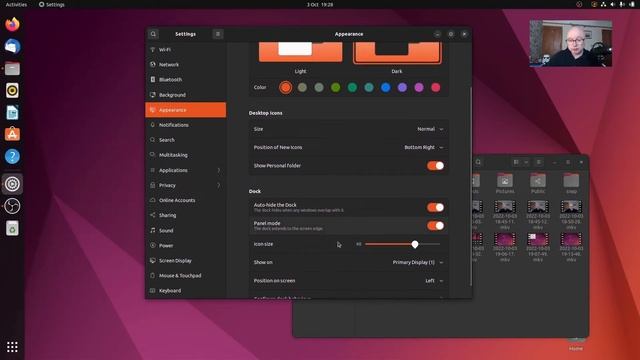Launch LibreOffice Writer from the dock
Screen dimensions: 640x360
[12, 112]
